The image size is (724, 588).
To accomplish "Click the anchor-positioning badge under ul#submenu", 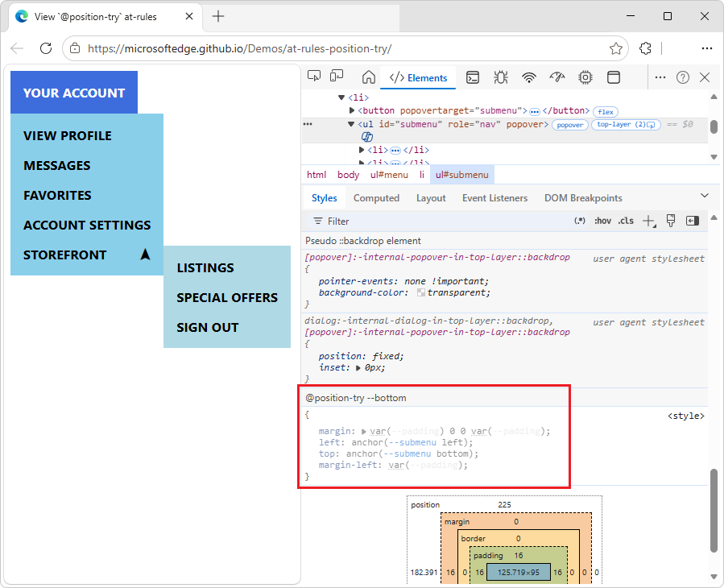I will click(367, 137).
